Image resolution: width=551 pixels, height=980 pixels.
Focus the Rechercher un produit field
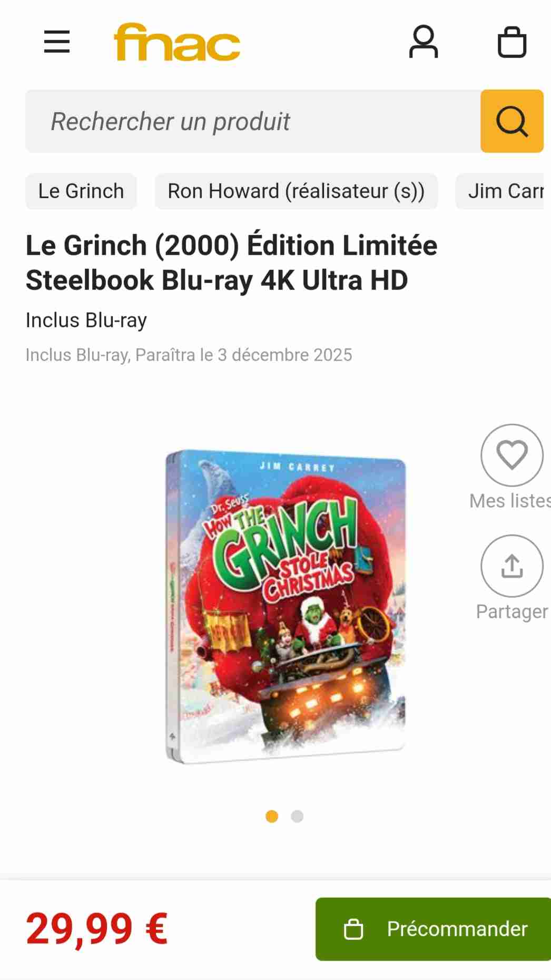point(253,121)
